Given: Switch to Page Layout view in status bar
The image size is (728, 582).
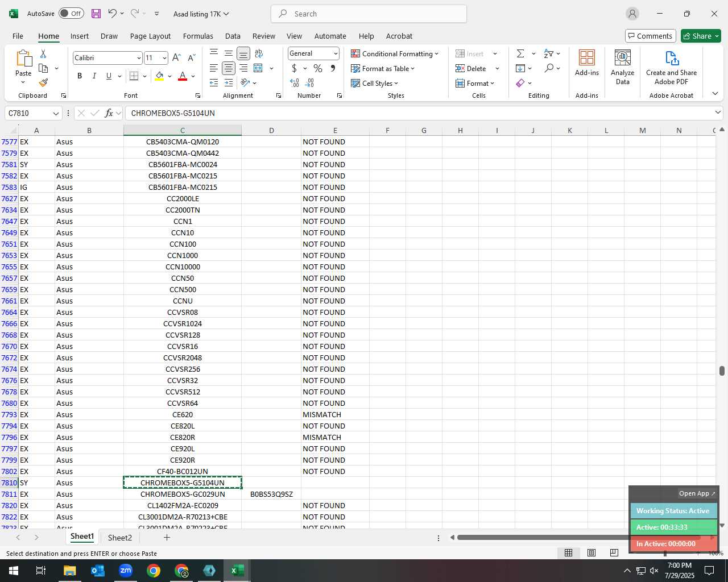Looking at the screenshot, I should click(x=591, y=553).
